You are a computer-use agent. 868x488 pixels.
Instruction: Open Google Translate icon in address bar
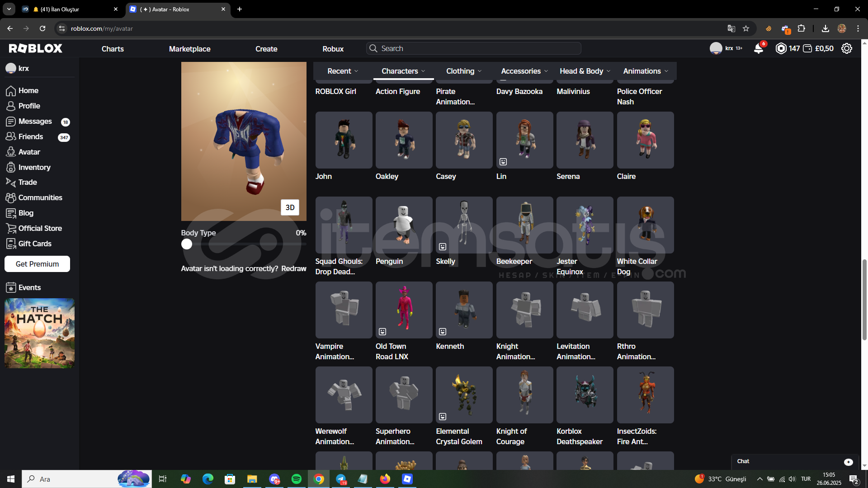point(731,28)
